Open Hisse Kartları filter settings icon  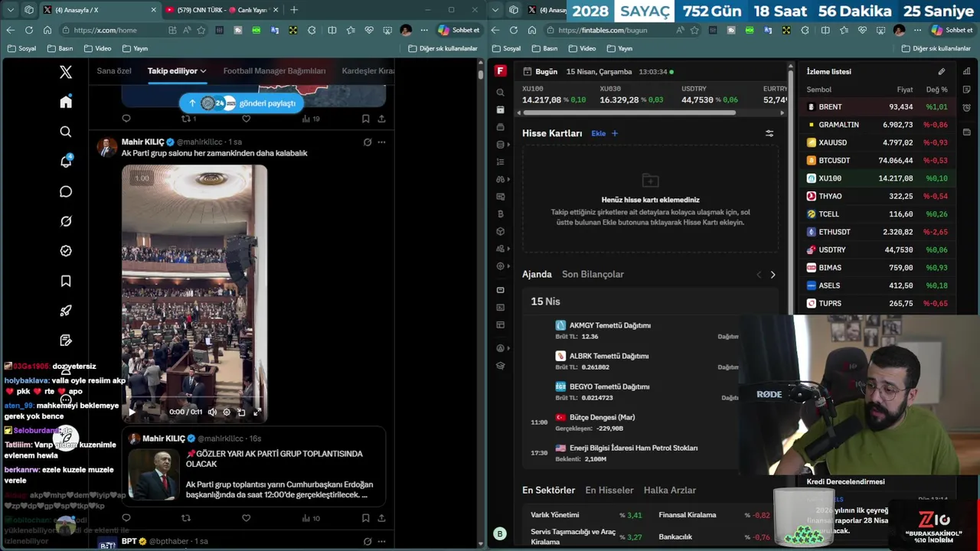(769, 133)
